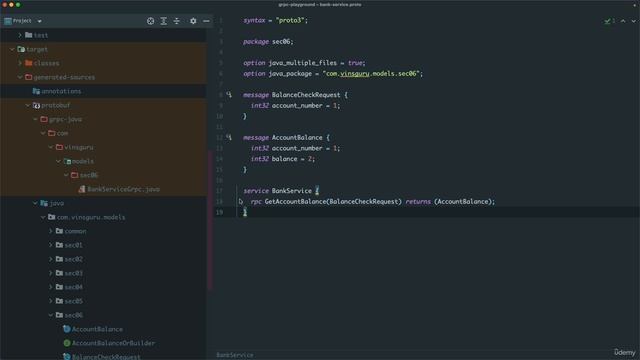Click the classes folder icon
The width and height of the screenshot is (640, 360).
pyautogui.click(x=29, y=63)
